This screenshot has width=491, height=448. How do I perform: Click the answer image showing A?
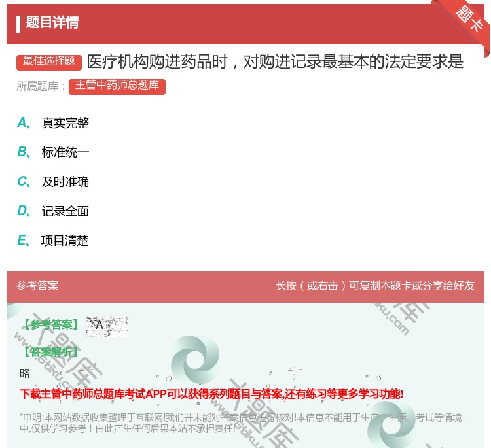click(106, 326)
